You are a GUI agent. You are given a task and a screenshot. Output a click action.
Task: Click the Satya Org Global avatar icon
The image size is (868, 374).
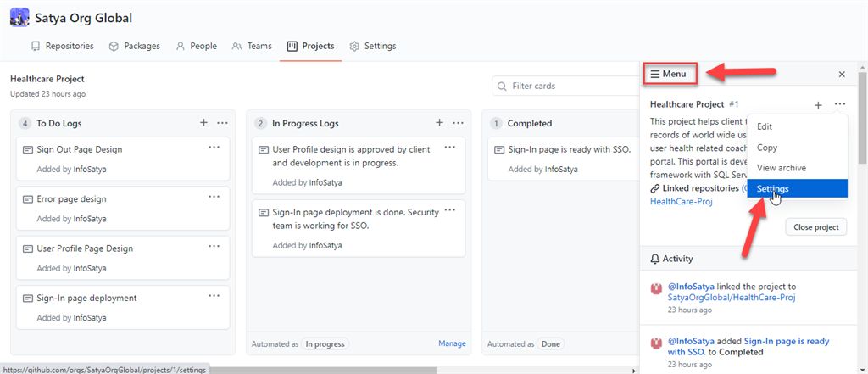tap(19, 18)
